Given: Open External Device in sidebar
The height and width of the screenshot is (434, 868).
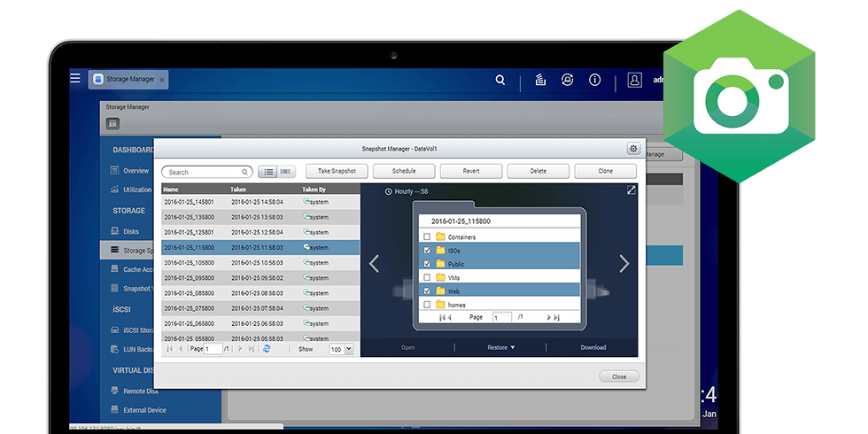Looking at the screenshot, I should pyautogui.click(x=138, y=410).
